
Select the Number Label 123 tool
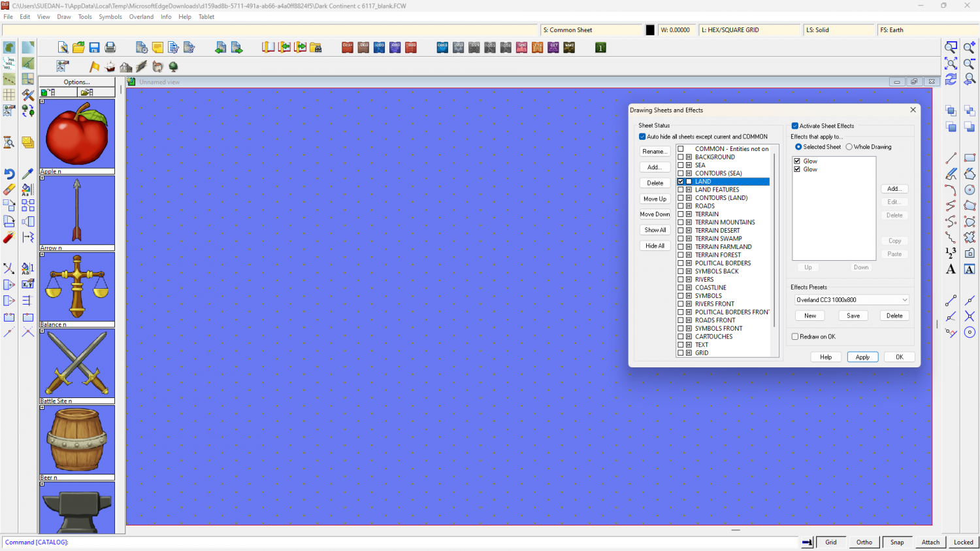pos(951,253)
